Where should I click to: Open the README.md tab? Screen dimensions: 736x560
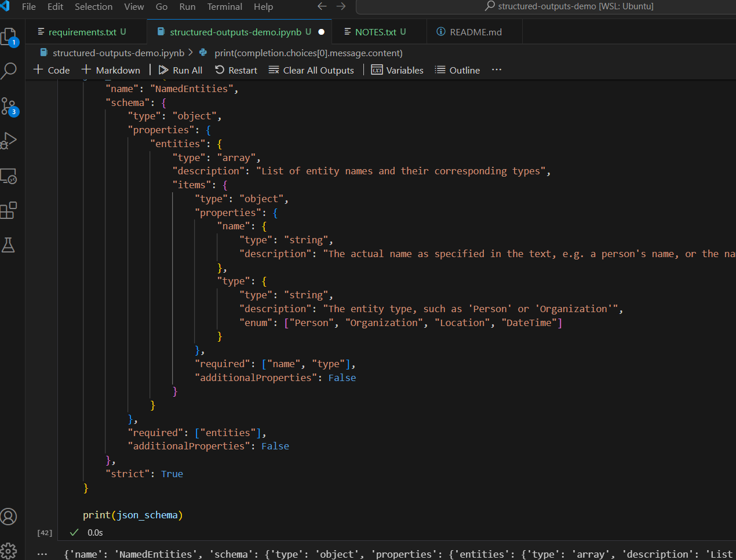click(x=475, y=32)
